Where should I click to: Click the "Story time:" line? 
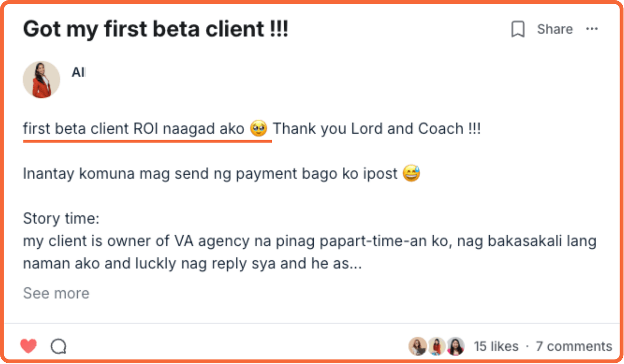pyautogui.click(x=61, y=218)
